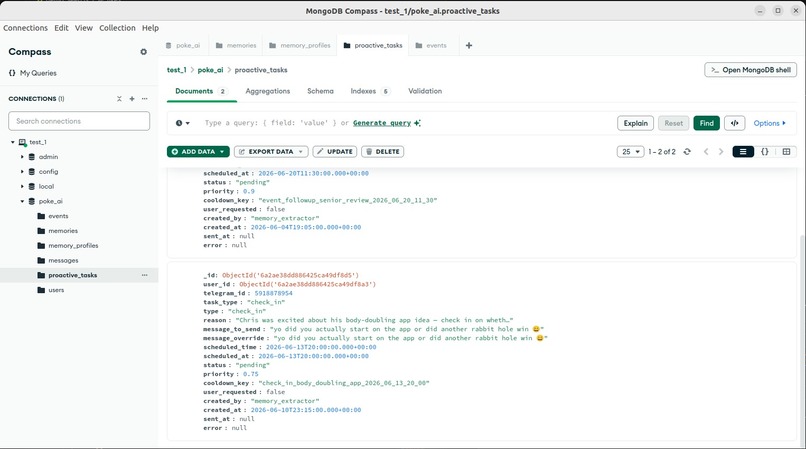Open the events collection in sidebar
The image size is (806, 449).
58,216
